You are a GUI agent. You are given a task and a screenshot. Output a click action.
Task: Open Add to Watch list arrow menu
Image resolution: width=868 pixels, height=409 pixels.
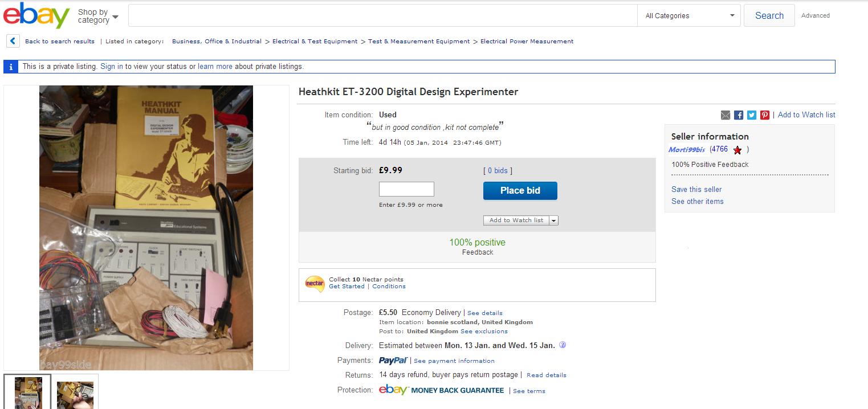coord(553,220)
